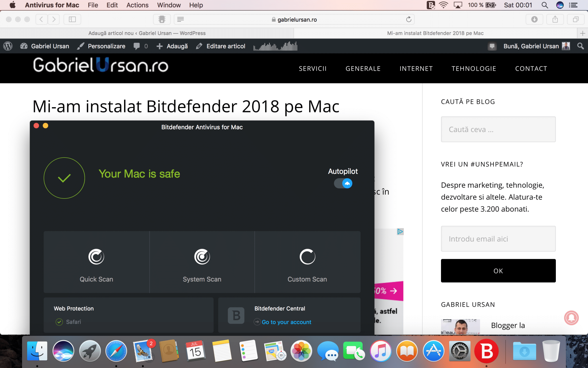Open Finder from the Dock
This screenshot has width=588, height=368.
coord(37,351)
